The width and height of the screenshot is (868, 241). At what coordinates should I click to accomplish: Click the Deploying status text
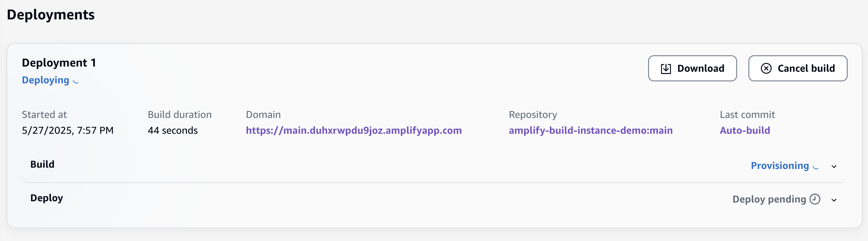tap(45, 80)
